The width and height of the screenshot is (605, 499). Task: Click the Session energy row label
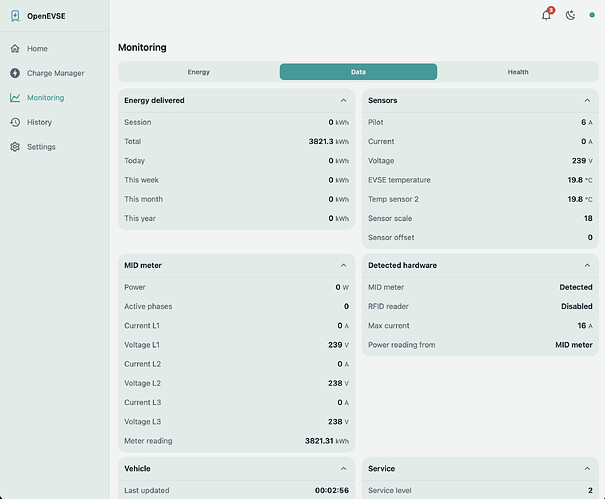[137, 122]
